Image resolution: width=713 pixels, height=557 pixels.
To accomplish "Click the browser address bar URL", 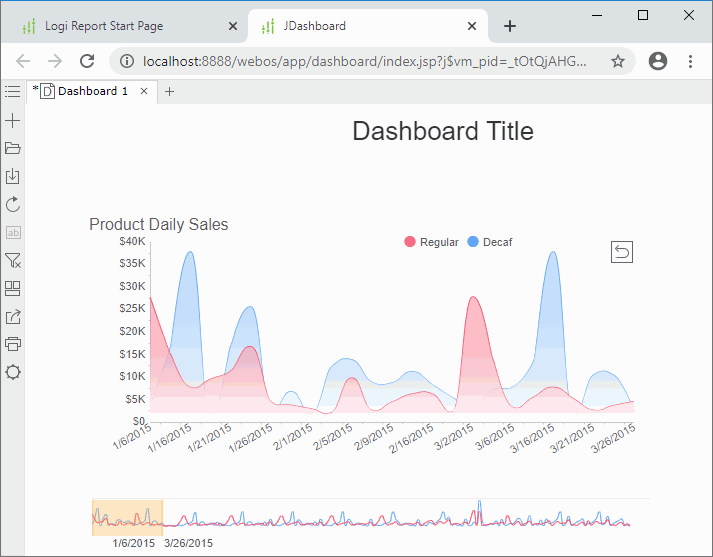I will pyautogui.click(x=360, y=61).
